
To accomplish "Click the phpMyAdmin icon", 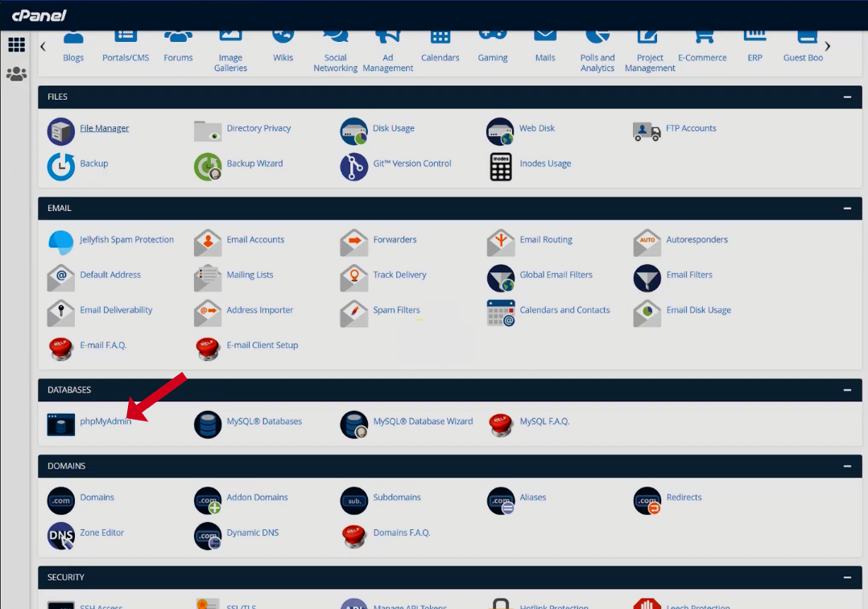I will (x=61, y=425).
